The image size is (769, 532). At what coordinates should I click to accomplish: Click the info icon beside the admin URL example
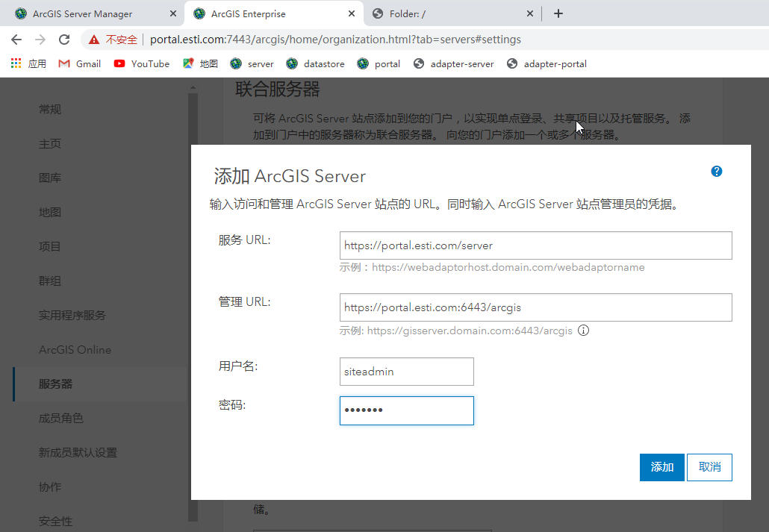(x=583, y=331)
